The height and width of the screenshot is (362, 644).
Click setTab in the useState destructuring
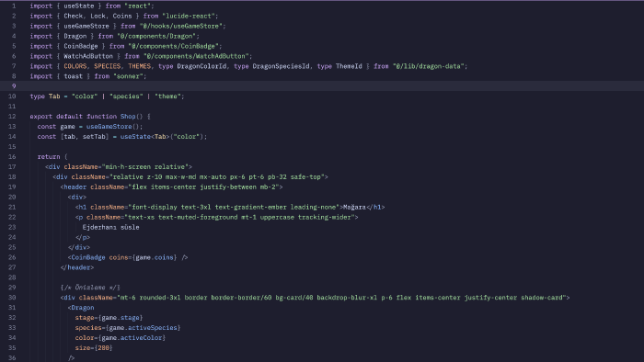(x=94, y=137)
